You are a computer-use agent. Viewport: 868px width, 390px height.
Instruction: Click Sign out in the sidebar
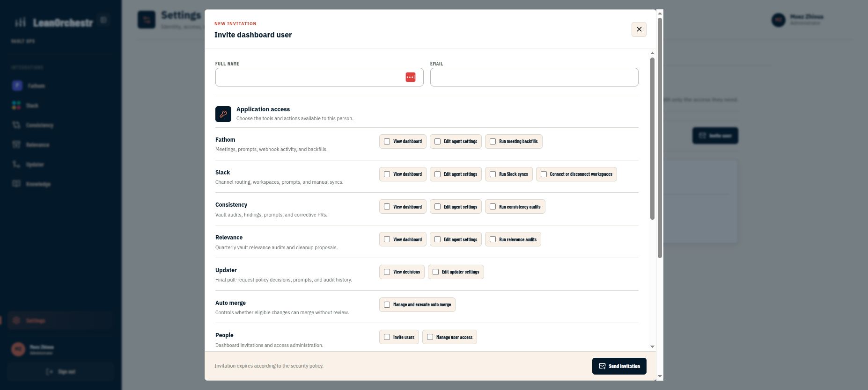pyautogui.click(x=61, y=372)
